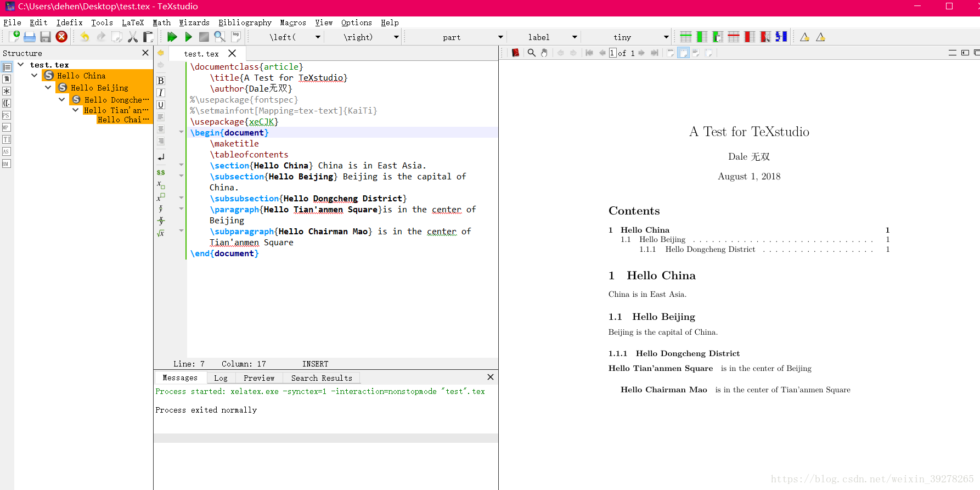This screenshot has height=490, width=980.
Task: Open the Bibliography menu
Action: [x=245, y=22]
